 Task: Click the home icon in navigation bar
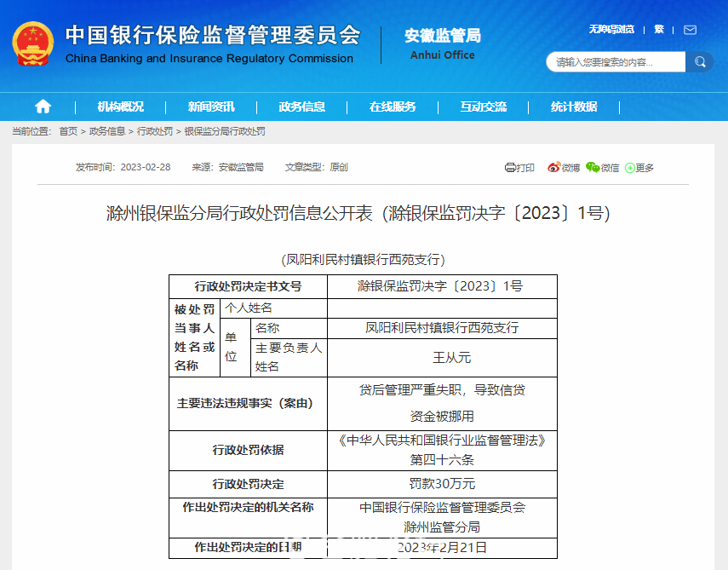pos(43,107)
